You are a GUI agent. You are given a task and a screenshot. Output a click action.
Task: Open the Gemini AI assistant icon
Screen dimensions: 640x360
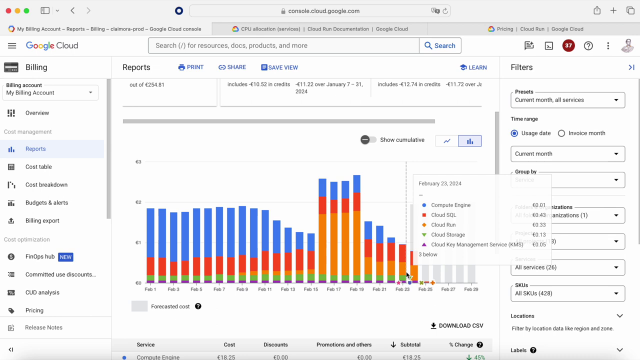(x=529, y=46)
